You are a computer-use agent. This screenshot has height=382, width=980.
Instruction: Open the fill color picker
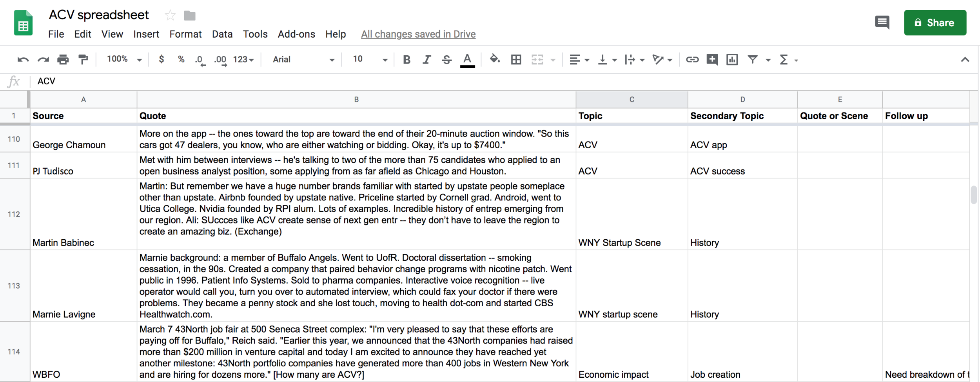point(495,59)
